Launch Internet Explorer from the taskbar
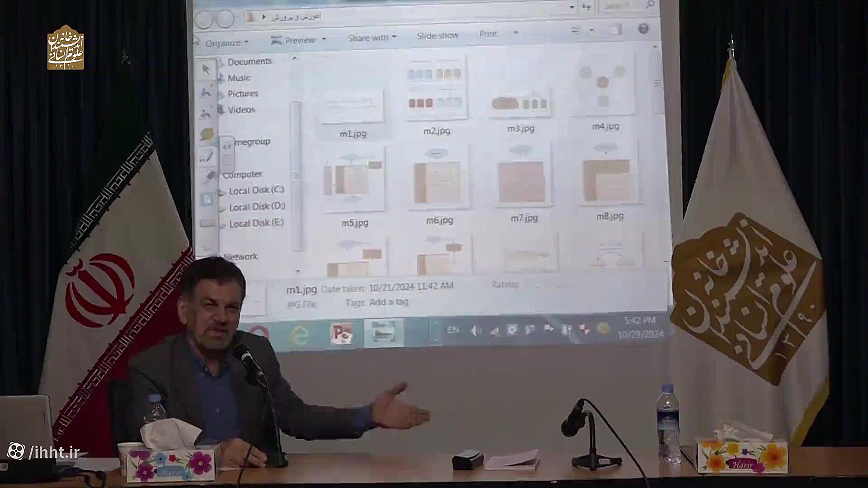 [299, 335]
